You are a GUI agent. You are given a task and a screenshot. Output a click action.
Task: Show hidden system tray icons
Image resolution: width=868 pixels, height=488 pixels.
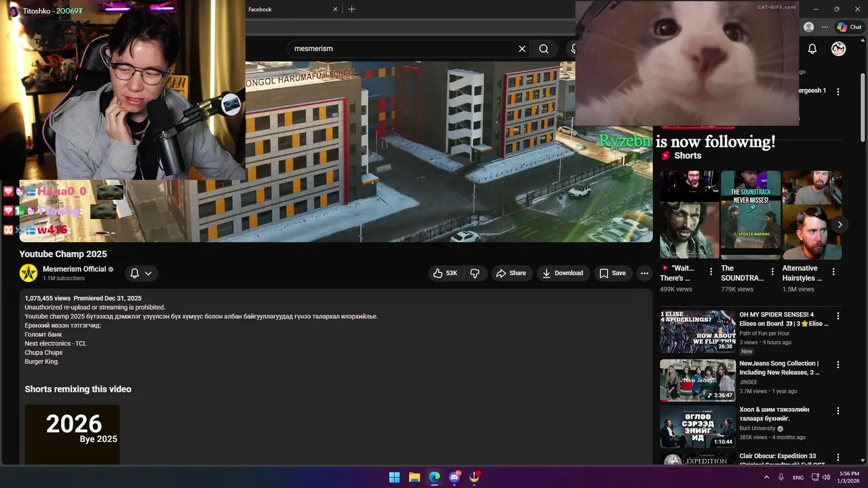click(x=766, y=477)
